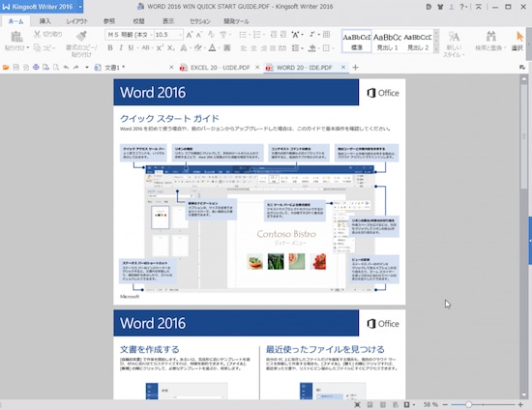The image size is (532, 410).
Task: Click the zoom slider handle in status bar
Action: (468, 404)
